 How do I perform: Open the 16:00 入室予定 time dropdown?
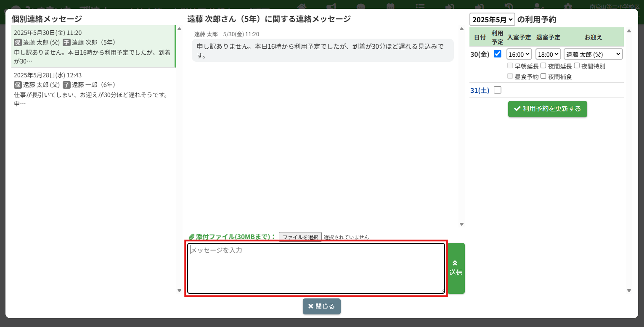click(519, 54)
